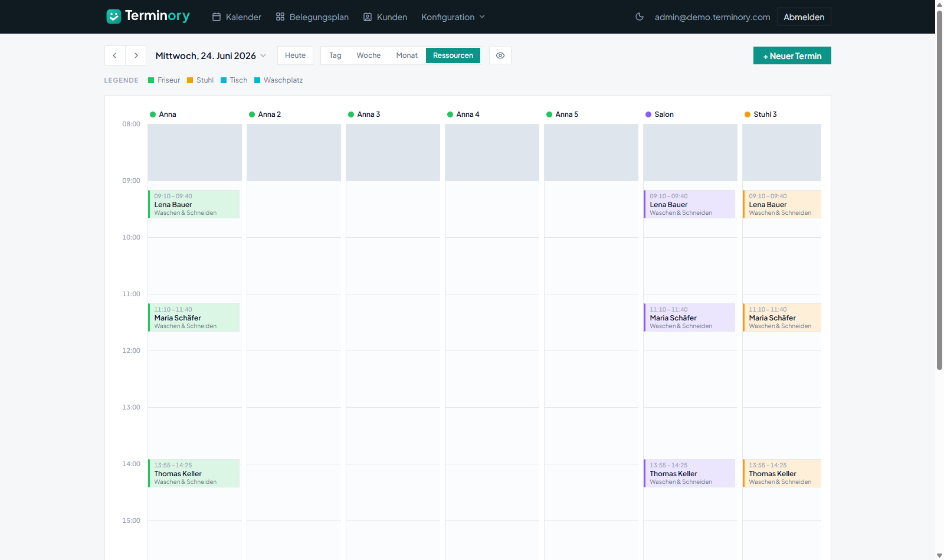Click the grid icon beside Belegungsplan
Image resolution: width=944 pixels, height=560 pixels.
[x=280, y=17]
